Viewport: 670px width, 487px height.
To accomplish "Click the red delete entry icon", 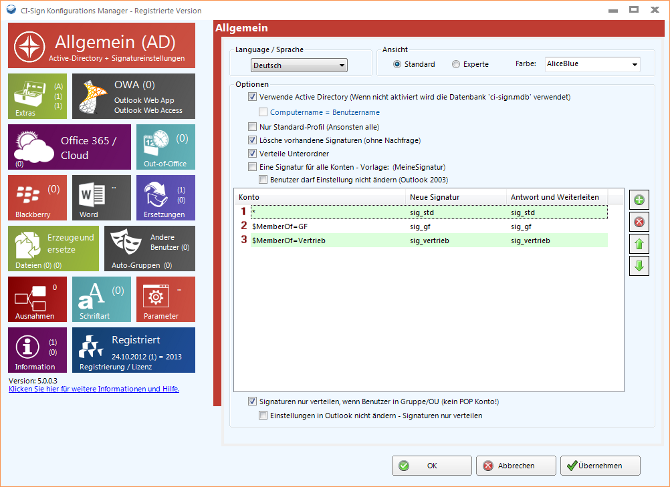I will 639,222.
